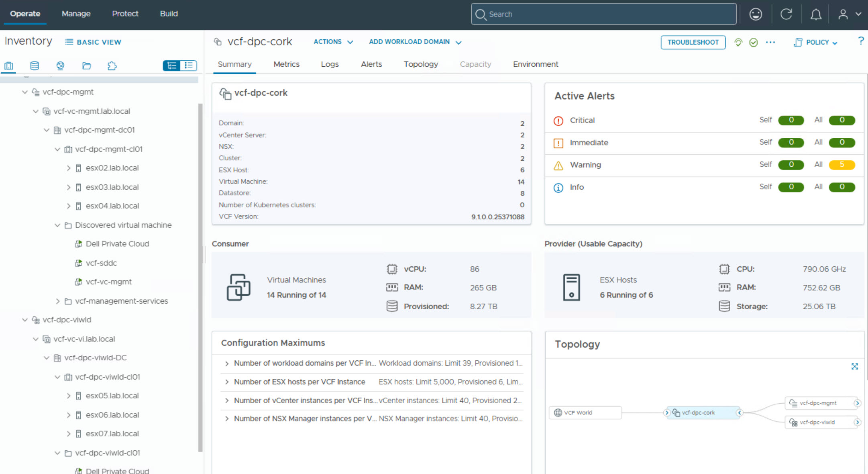Open the Environment tab

click(536, 64)
